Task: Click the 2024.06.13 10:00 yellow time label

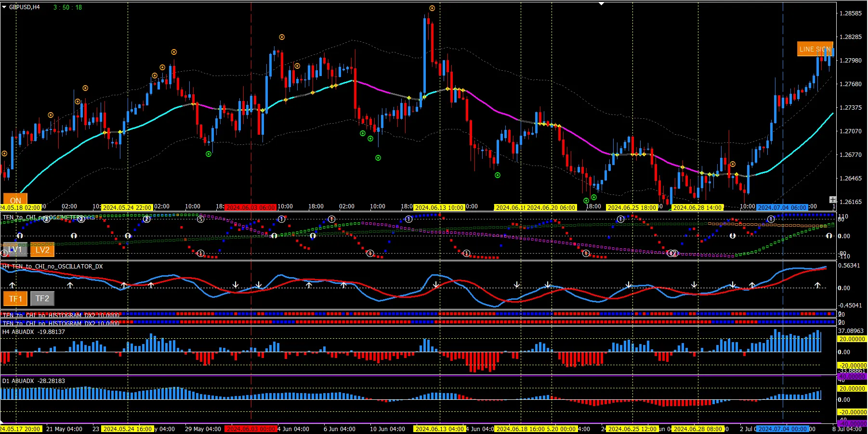Action: coord(439,207)
